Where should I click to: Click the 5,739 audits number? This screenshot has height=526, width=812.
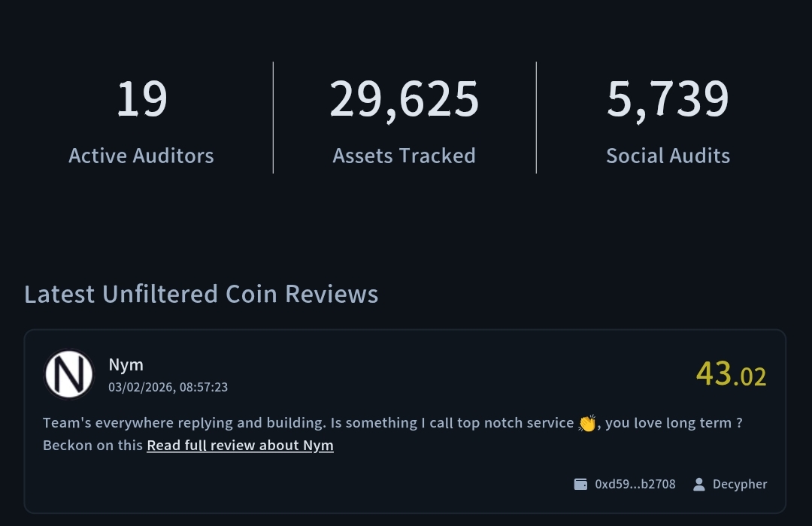pyautogui.click(x=668, y=99)
